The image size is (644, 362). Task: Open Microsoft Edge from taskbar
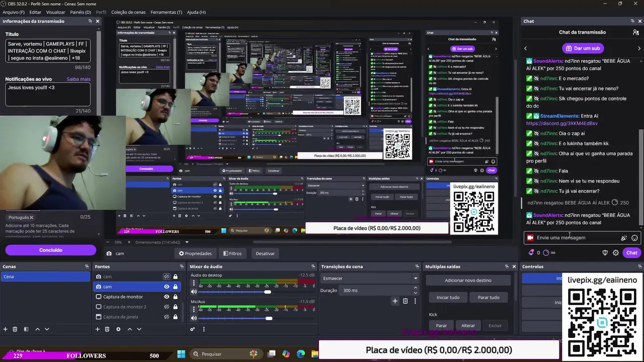tap(301, 354)
